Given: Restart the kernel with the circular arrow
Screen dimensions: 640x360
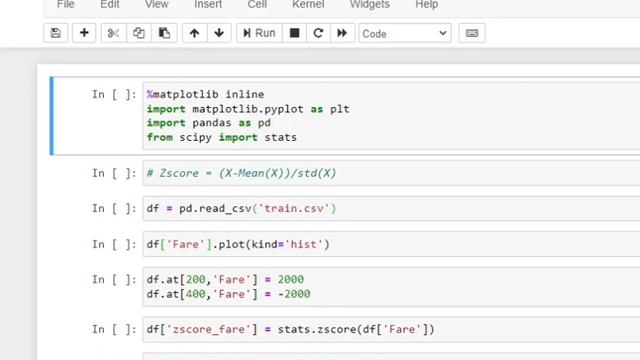Looking at the screenshot, I should click(x=318, y=33).
